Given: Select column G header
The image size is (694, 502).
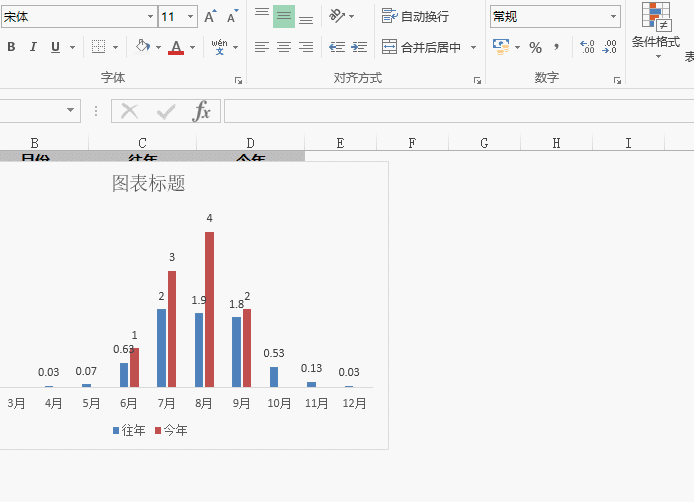Looking at the screenshot, I should point(484,143).
